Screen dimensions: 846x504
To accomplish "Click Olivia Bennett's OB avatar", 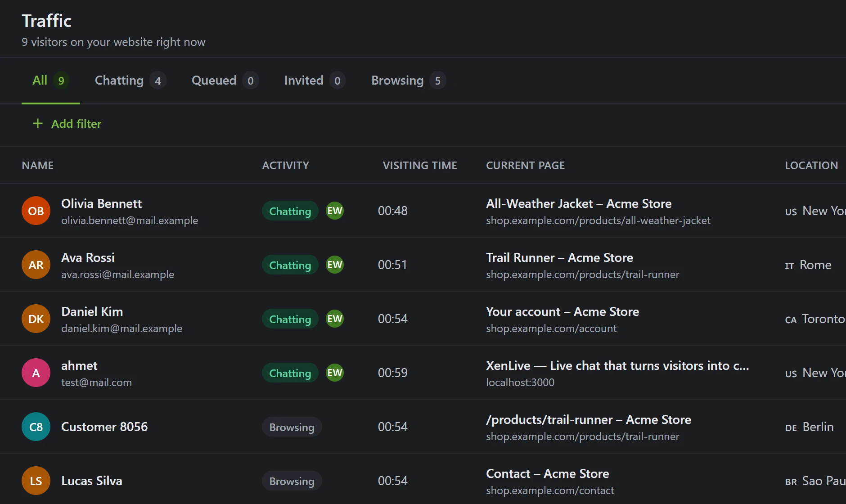I will point(36,211).
